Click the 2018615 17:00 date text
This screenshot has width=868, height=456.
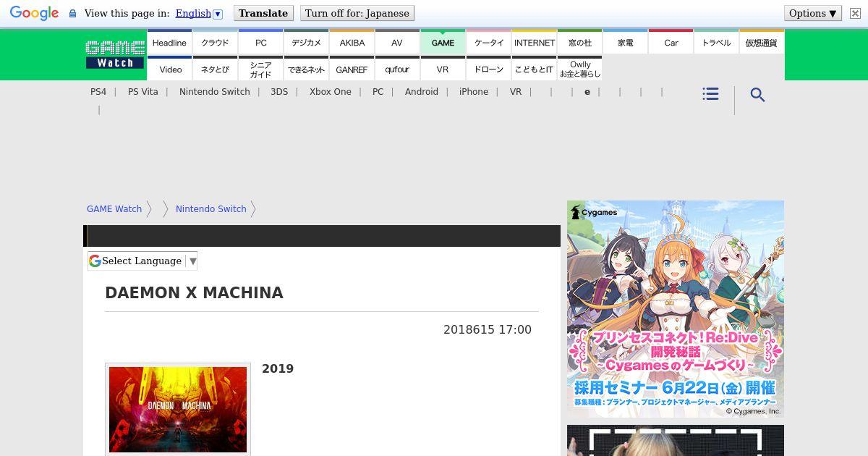(x=488, y=330)
